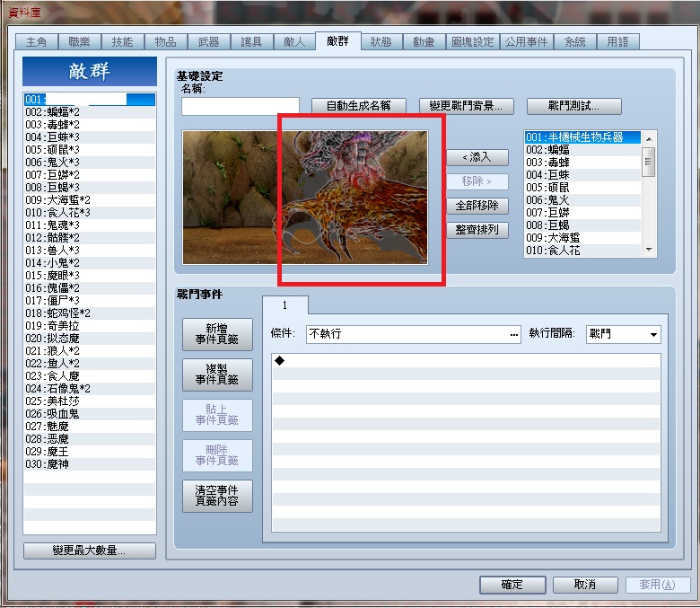Image resolution: width=700 pixels, height=608 pixels.
Task: Open the 狀態 tab
Action: click(381, 41)
